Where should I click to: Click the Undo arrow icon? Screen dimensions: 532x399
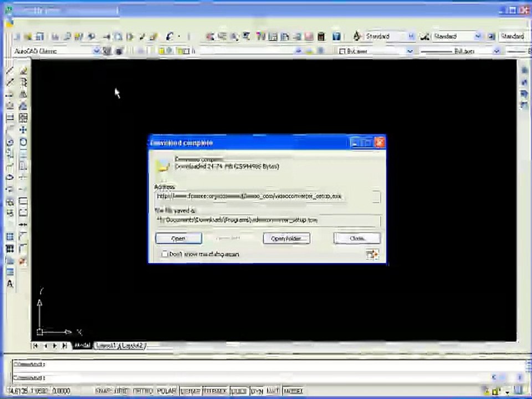(x=170, y=37)
